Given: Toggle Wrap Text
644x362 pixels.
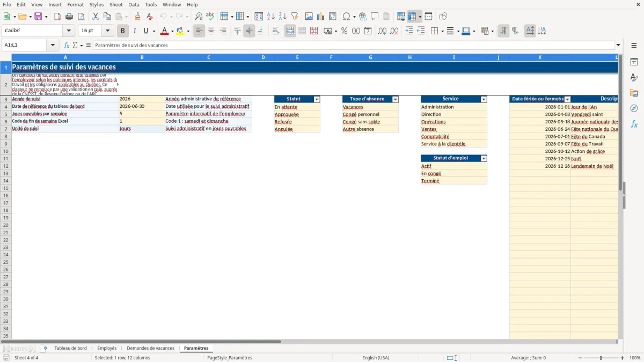Looking at the screenshot, I should point(276,31).
